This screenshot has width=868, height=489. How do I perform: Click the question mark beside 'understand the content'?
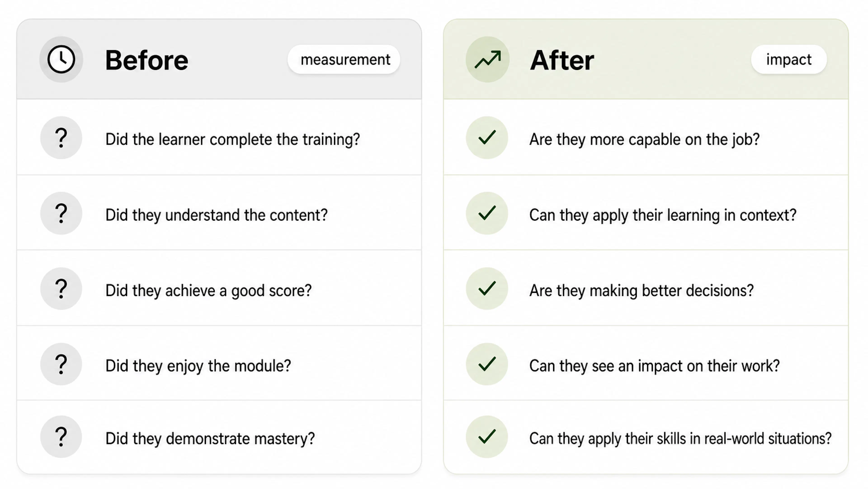(x=61, y=213)
